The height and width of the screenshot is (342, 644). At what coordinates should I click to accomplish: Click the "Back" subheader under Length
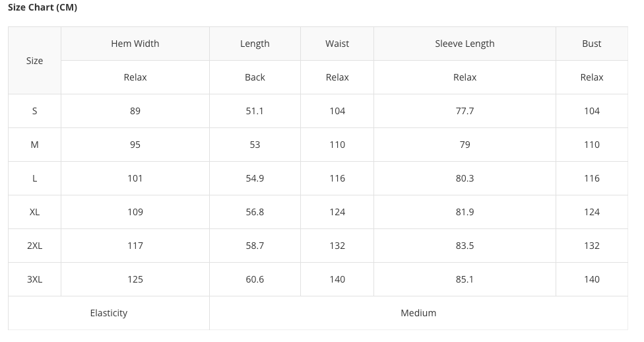tap(255, 77)
